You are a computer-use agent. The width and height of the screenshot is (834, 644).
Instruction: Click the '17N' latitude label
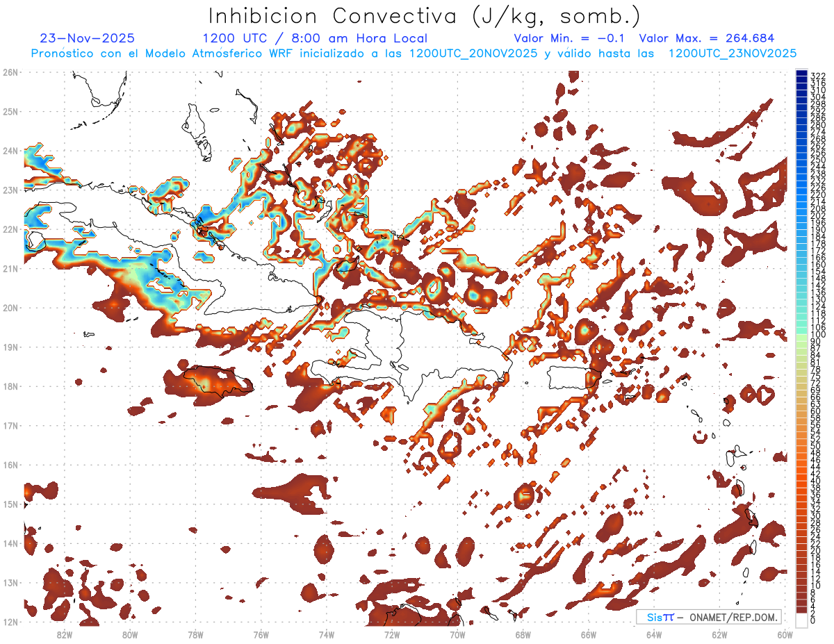10,425
